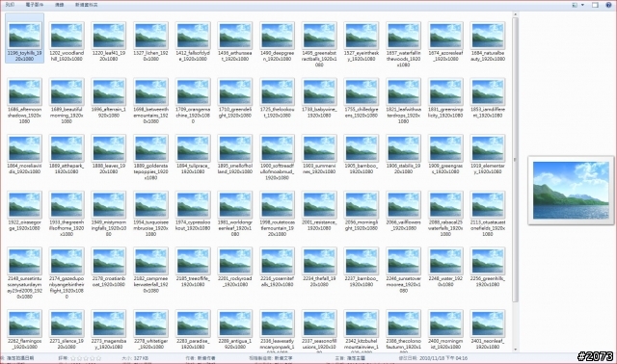Screen dimensions: 617x364
Task: Select the 2256_greenhills_1920x1080 file
Action: (488, 267)
